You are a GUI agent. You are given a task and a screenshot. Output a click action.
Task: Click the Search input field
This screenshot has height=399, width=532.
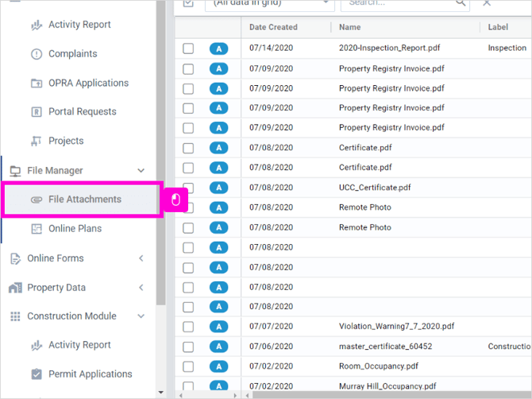399,4
